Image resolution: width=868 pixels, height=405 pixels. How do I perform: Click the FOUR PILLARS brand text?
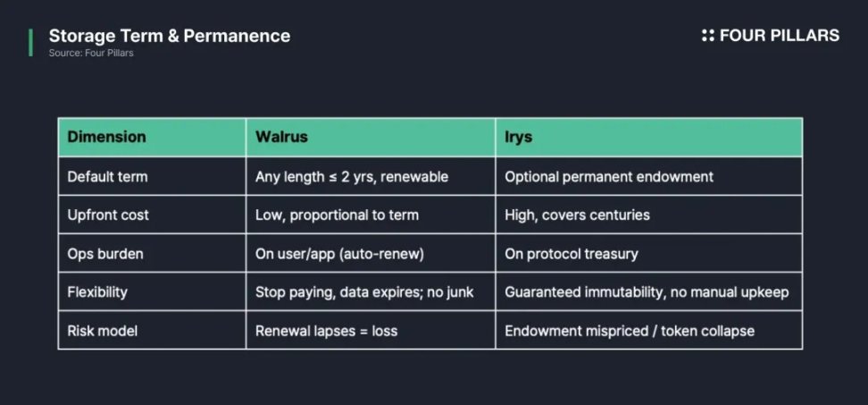pos(779,36)
